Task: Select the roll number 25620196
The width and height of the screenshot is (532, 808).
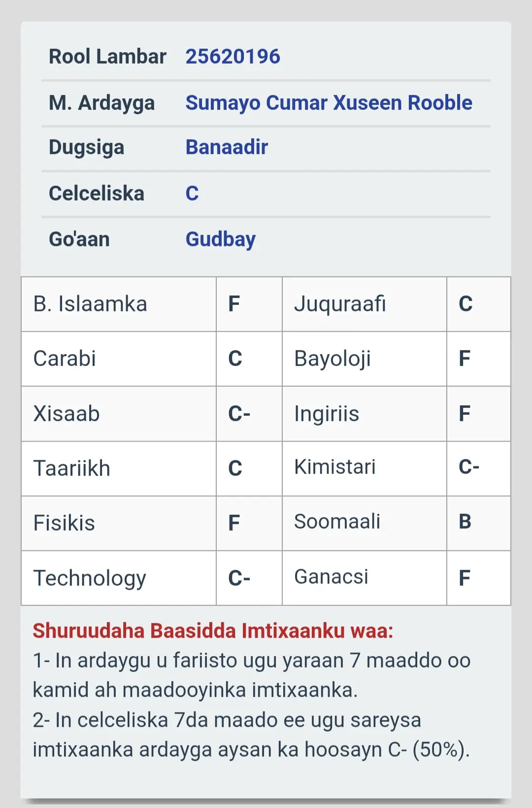Action: [233, 57]
